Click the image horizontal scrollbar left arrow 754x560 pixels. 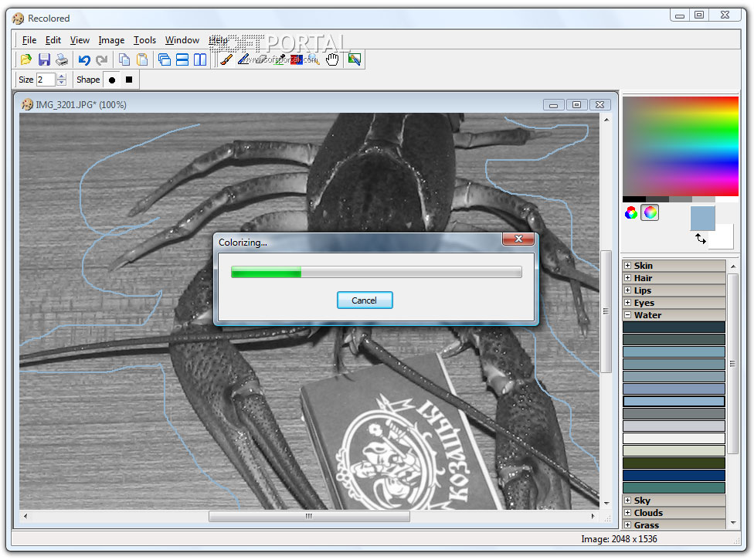[x=25, y=516]
